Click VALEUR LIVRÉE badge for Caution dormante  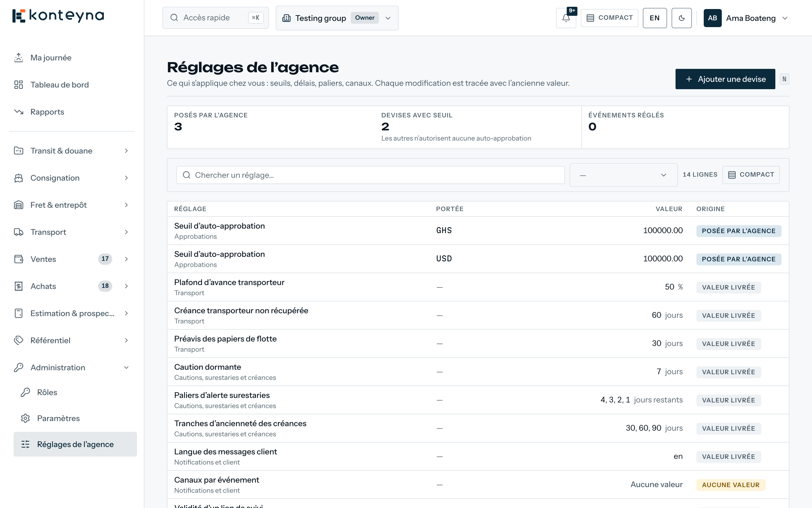(x=729, y=372)
